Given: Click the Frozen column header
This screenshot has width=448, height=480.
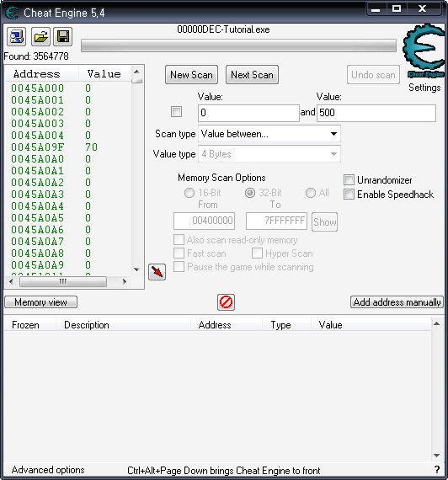Looking at the screenshot, I should click(30, 324).
